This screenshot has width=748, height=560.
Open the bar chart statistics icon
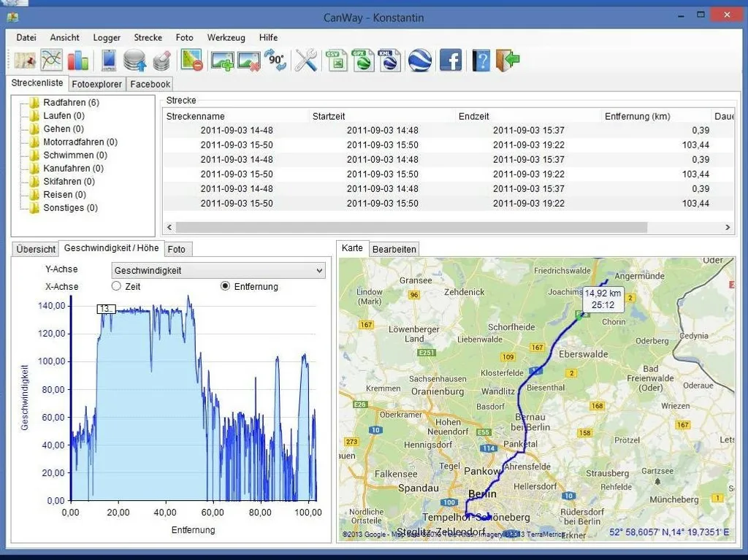click(77, 61)
